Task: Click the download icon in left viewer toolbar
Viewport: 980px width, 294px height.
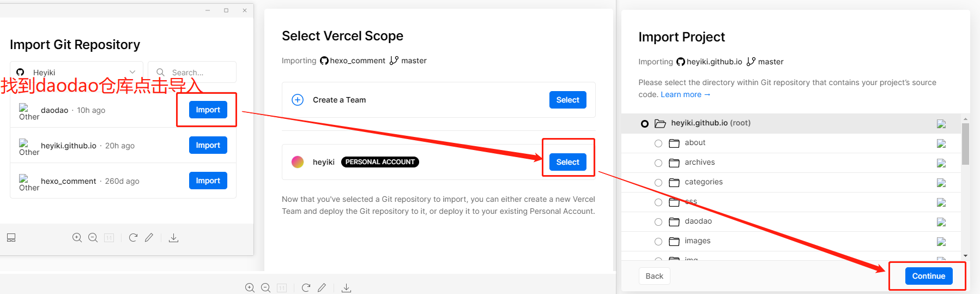Action: (173, 238)
